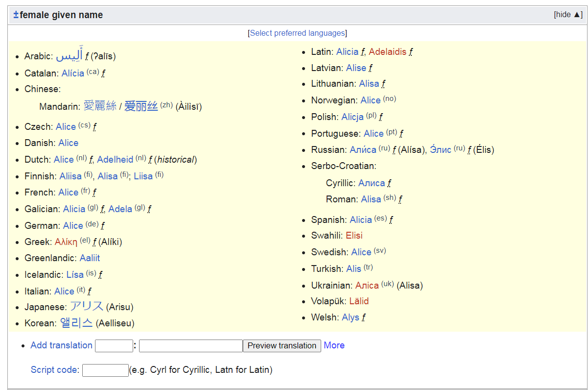Click the Volapük Lälid link
Screen dimensions: 588x390
click(359, 301)
